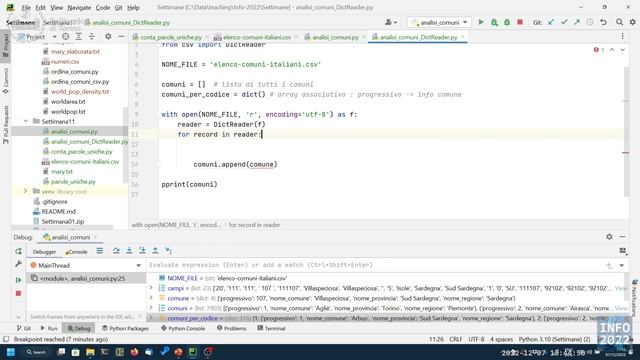Open README.md in project tree
This screenshot has height=360, width=640.
58,211
